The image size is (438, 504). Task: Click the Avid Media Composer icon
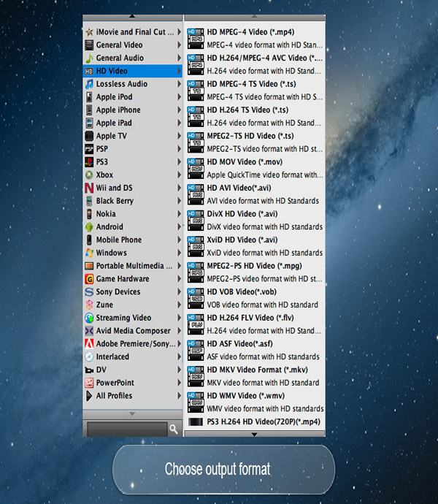click(89, 331)
